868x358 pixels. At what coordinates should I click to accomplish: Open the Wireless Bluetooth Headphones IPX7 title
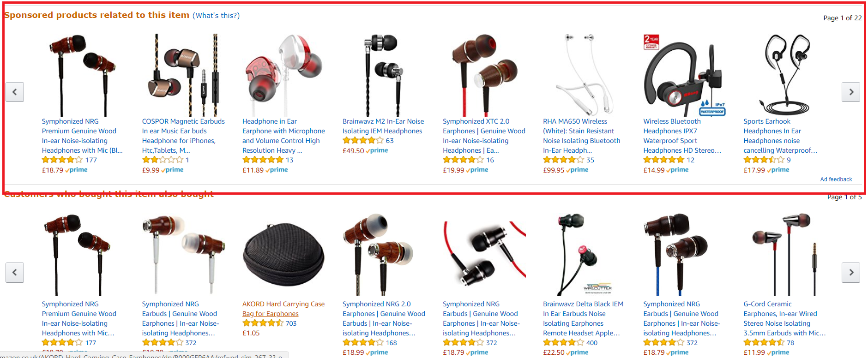click(x=682, y=136)
